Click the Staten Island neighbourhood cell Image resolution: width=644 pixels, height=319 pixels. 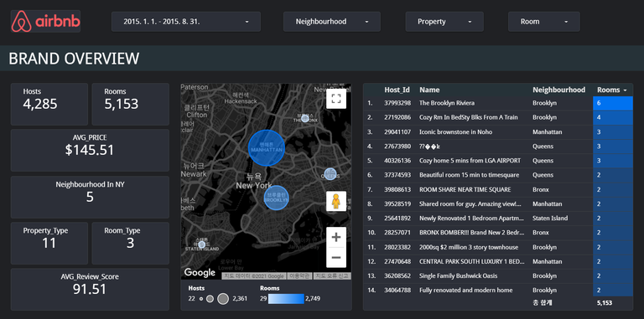tap(550, 219)
